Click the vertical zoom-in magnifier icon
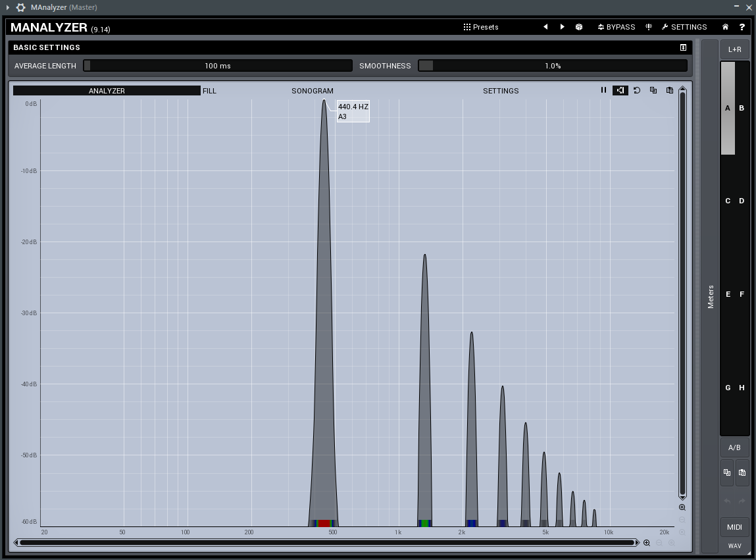Viewport: 756px width, 560px height. pos(682,507)
